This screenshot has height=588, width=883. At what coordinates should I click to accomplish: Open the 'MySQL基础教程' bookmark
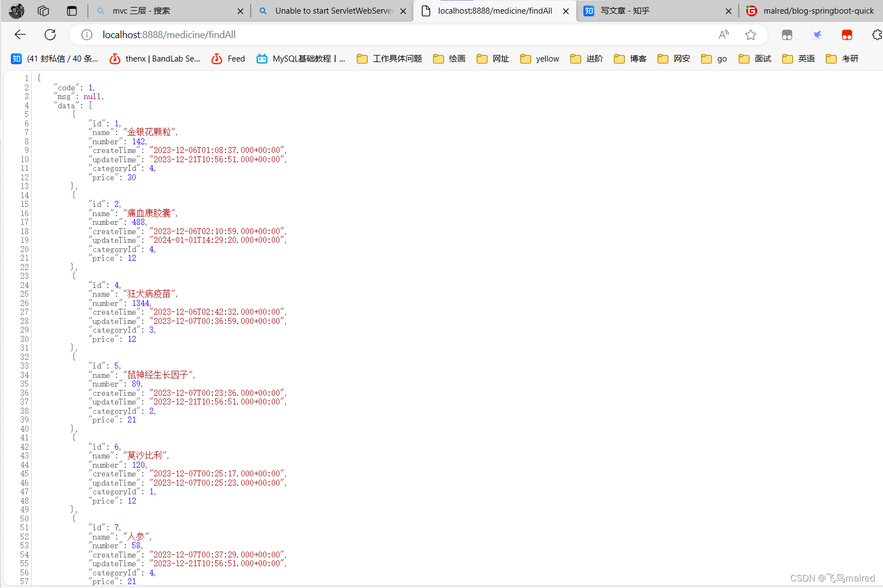[x=301, y=59]
